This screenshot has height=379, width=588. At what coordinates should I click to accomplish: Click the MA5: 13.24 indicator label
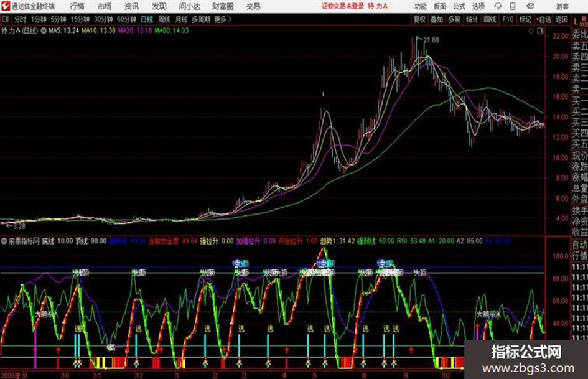tap(63, 30)
